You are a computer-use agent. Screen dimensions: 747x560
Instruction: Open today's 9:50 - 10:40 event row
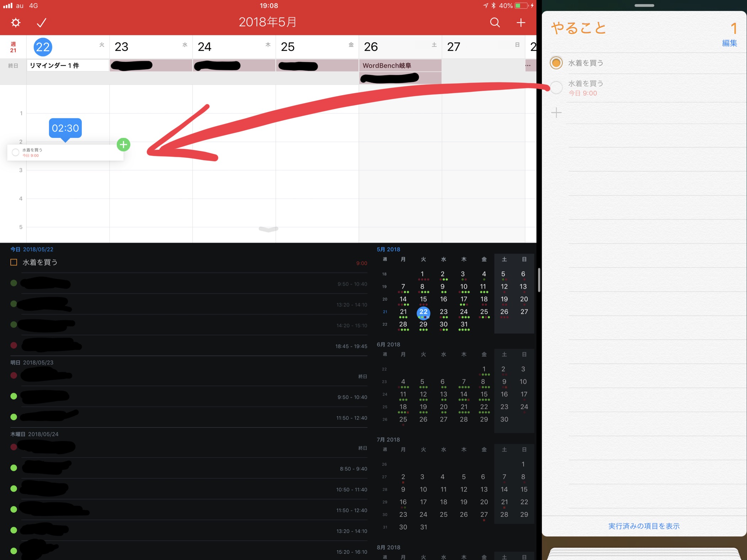tap(189, 284)
